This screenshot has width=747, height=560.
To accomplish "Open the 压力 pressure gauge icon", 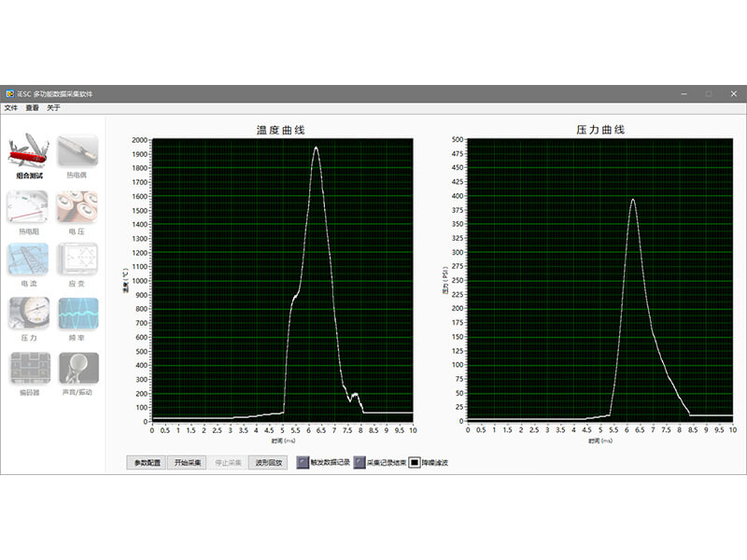I will pos(29,314).
